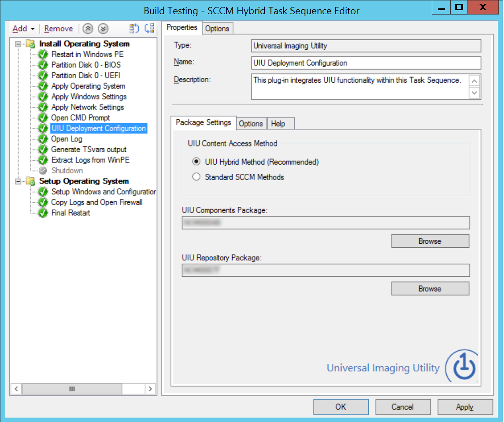Image resolution: width=504 pixels, height=422 pixels.
Task: Confirm changes with the OK button
Action: [341, 407]
